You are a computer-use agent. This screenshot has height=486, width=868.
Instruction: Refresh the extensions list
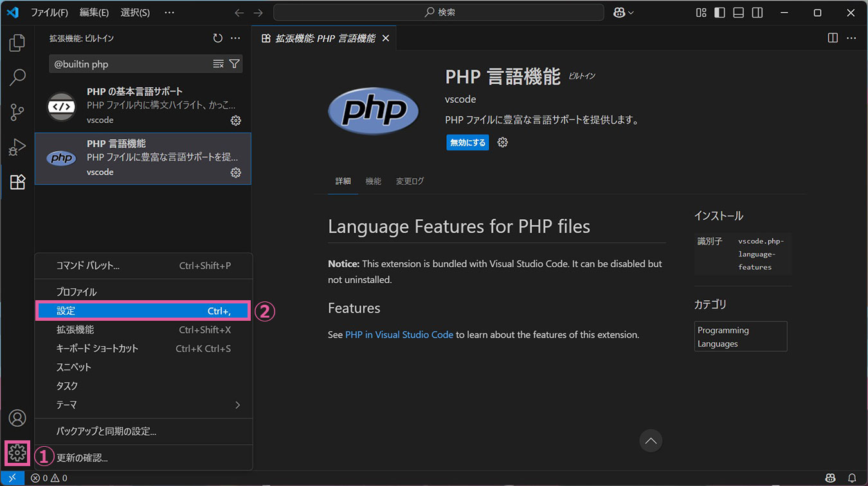tap(218, 39)
